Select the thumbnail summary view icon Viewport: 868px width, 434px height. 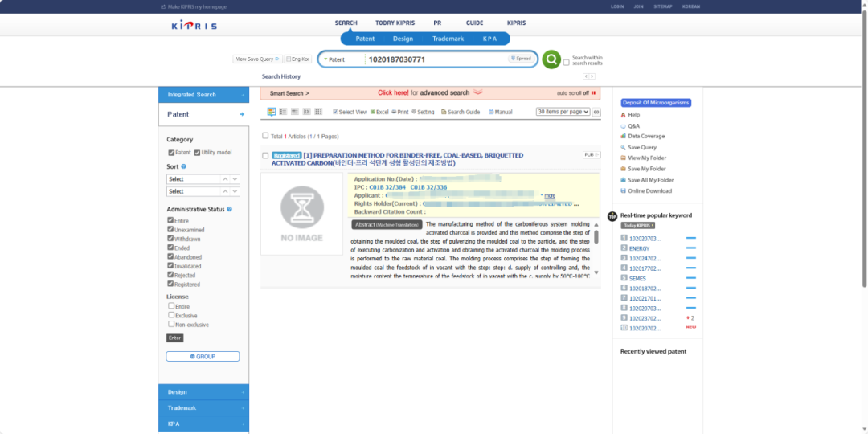(272, 112)
